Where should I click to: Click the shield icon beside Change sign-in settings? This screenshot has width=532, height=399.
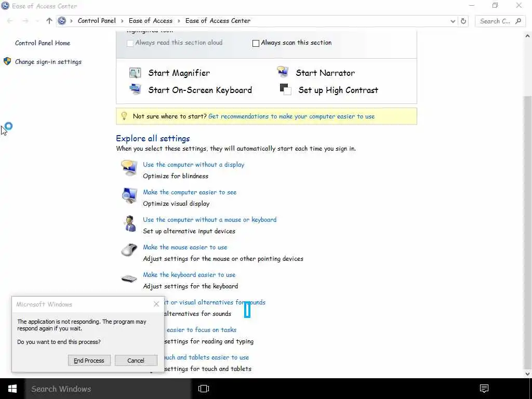[7, 61]
